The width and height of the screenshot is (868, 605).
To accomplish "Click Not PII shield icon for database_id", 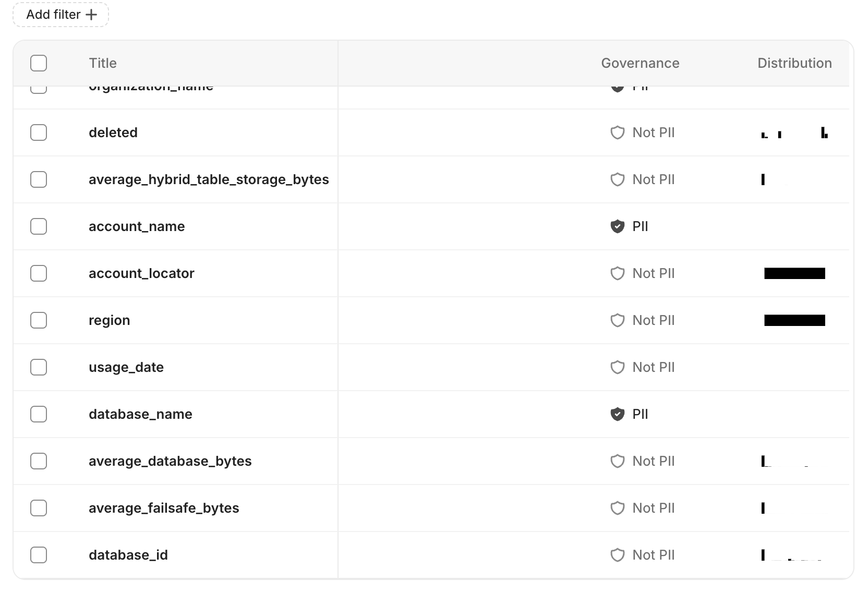I will (x=617, y=555).
